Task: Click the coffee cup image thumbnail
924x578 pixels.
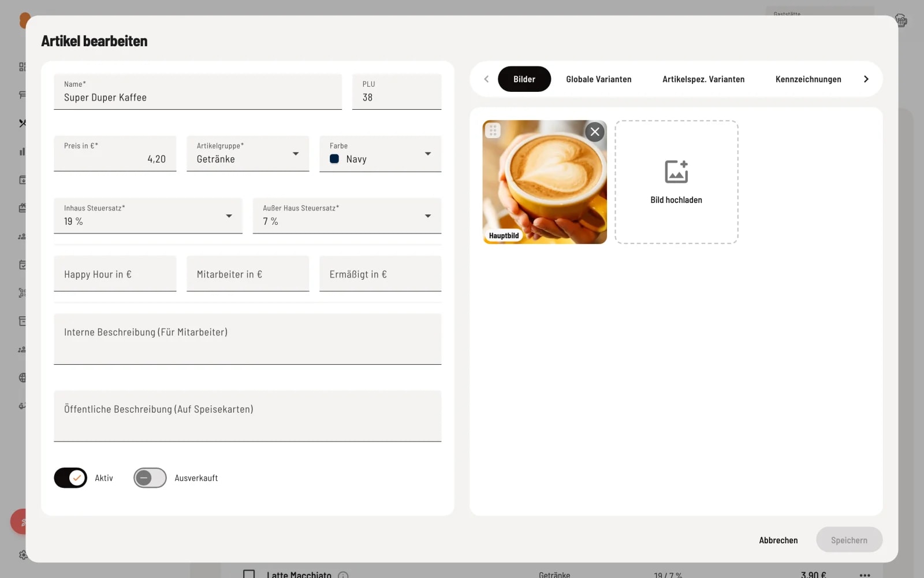Action: coord(545,182)
